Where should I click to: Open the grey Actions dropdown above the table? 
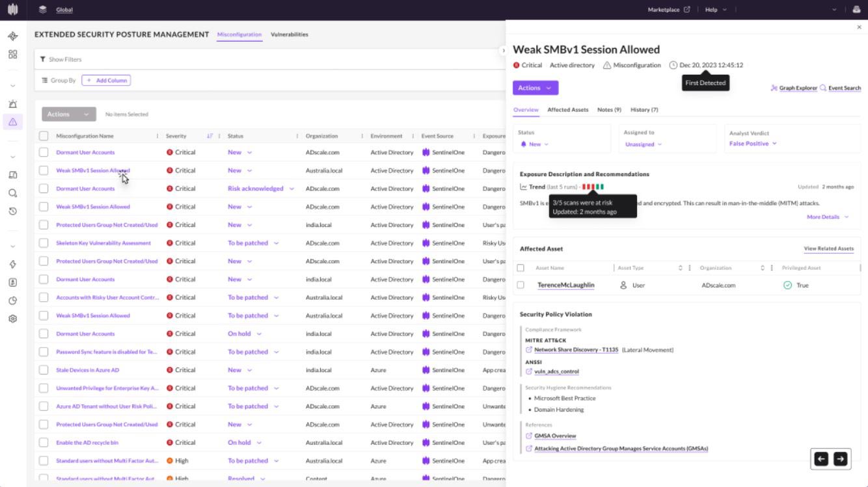tap(69, 114)
